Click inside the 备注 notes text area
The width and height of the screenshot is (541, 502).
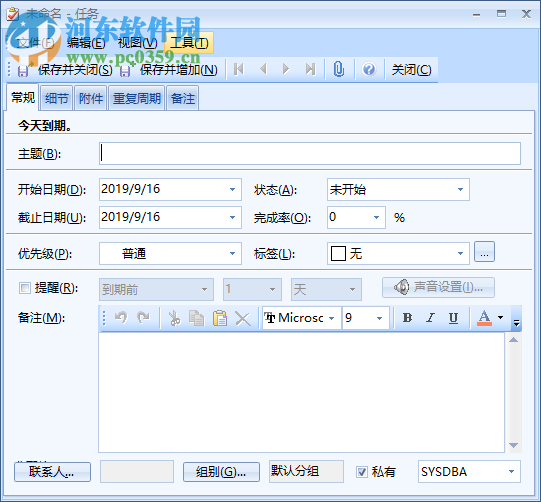(x=302, y=392)
